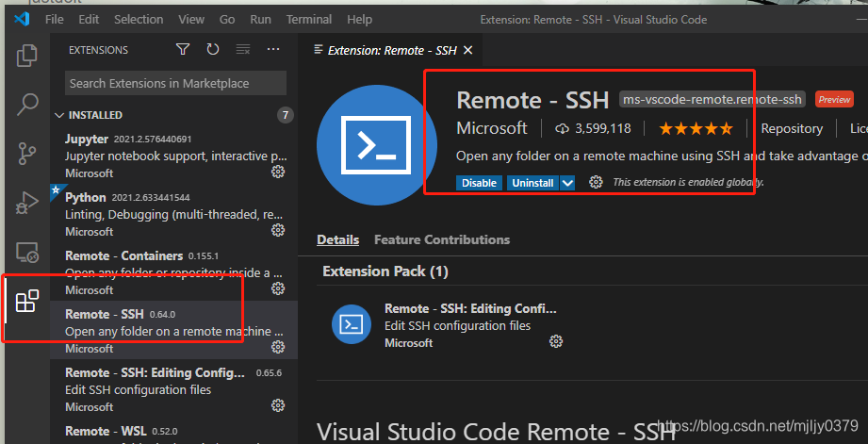Close the Extension: Remote - SSH tab
868x444 pixels.
coord(467,50)
